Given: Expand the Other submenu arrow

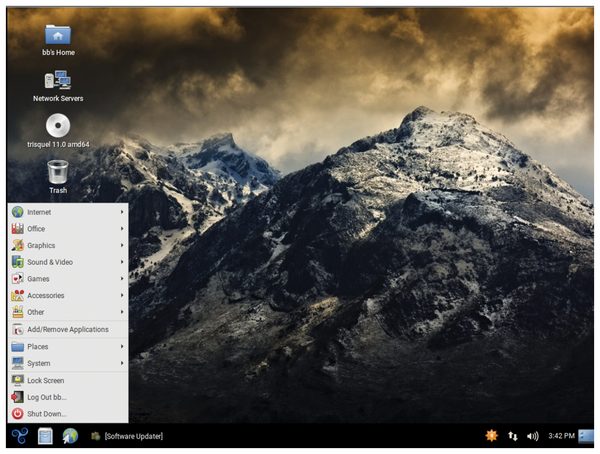Looking at the screenshot, I should click(122, 312).
